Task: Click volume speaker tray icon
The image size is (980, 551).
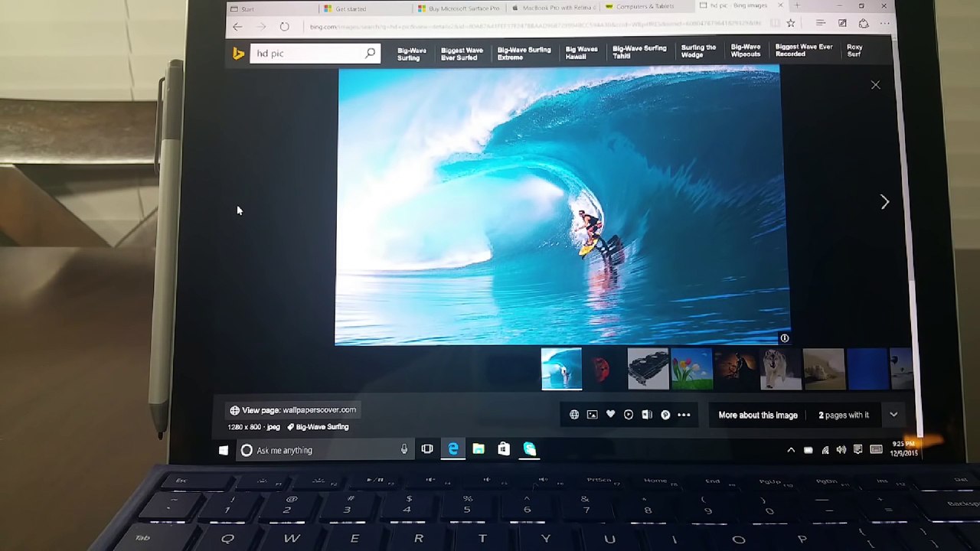Action: point(841,450)
